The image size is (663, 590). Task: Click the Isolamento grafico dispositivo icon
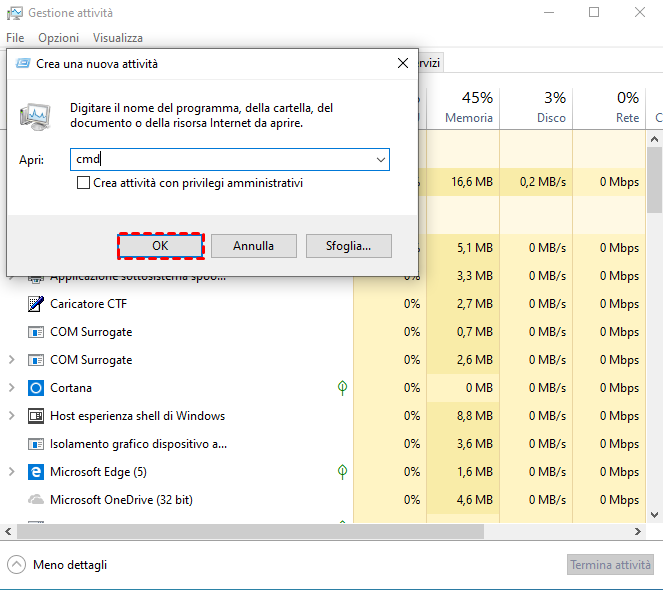35,444
